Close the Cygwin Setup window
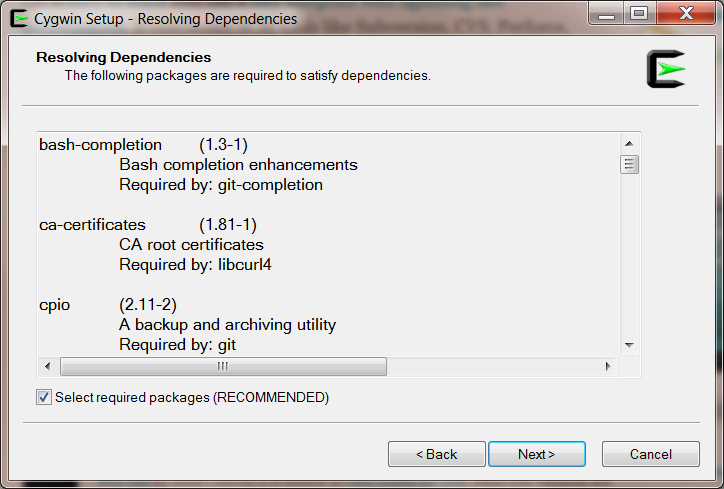This screenshot has width=724, height=489. click(x=686, y=14)
